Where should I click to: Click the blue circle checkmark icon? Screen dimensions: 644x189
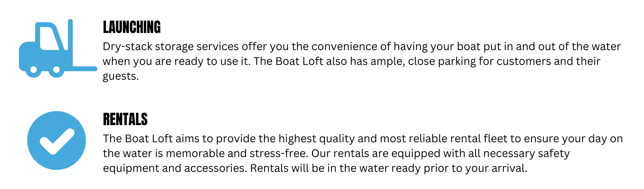tap(56, 140)
